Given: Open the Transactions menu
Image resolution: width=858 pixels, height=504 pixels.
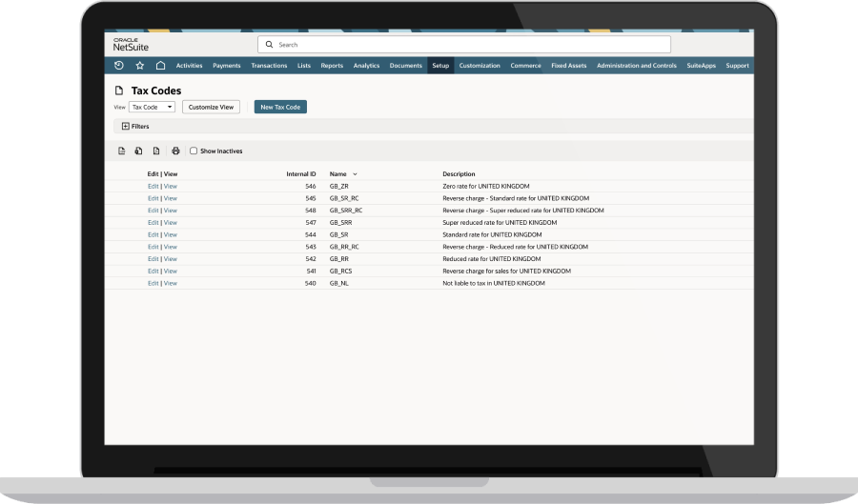Looking at the screenshot, I should [x=269, y=66].
